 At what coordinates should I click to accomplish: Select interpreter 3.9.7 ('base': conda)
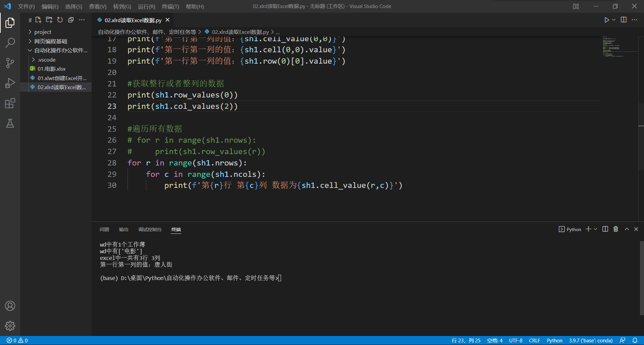click(591, 340)
